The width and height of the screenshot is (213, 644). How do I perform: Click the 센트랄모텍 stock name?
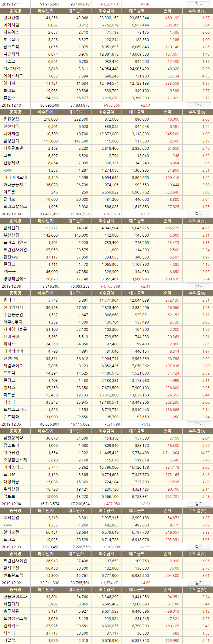coord(13,575)
